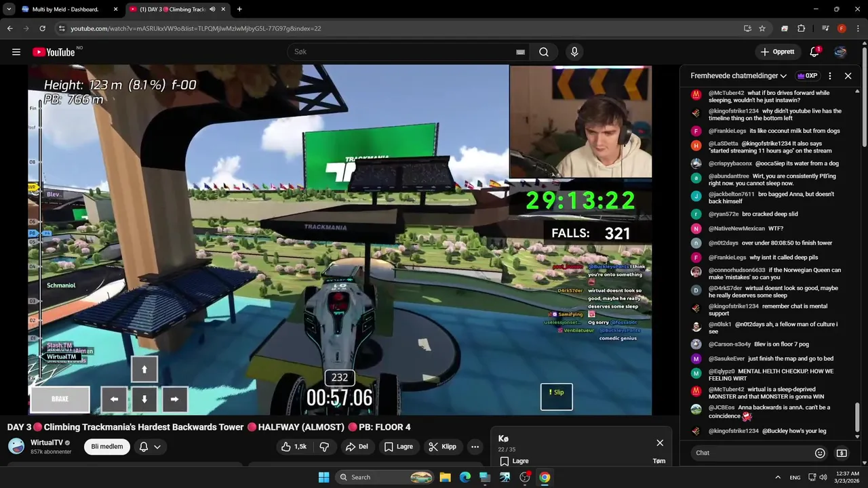Create a clip with Klipp button
Screen dimensions: 868x488
coord(442,447)
